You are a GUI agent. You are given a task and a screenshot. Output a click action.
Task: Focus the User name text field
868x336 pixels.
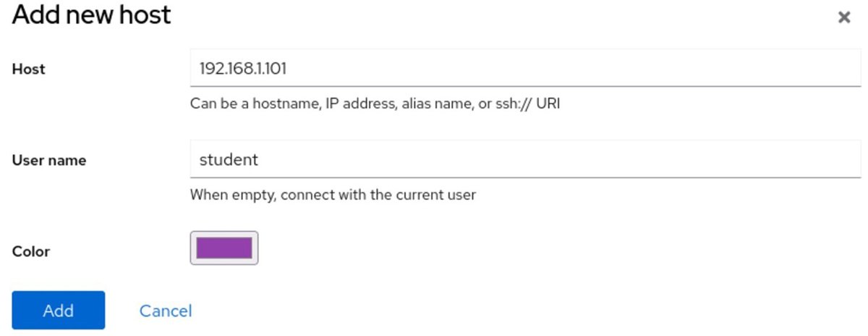[x=524, y=159]
